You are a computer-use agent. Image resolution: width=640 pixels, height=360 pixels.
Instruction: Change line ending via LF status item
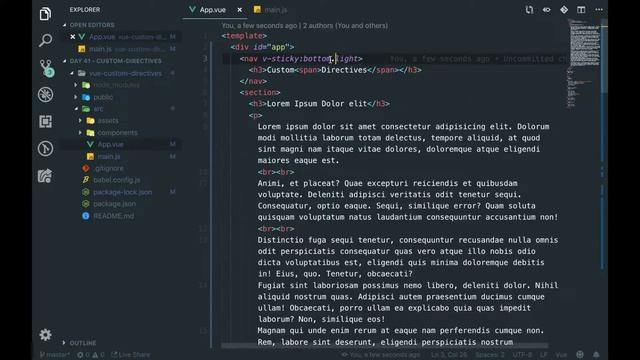544,355
